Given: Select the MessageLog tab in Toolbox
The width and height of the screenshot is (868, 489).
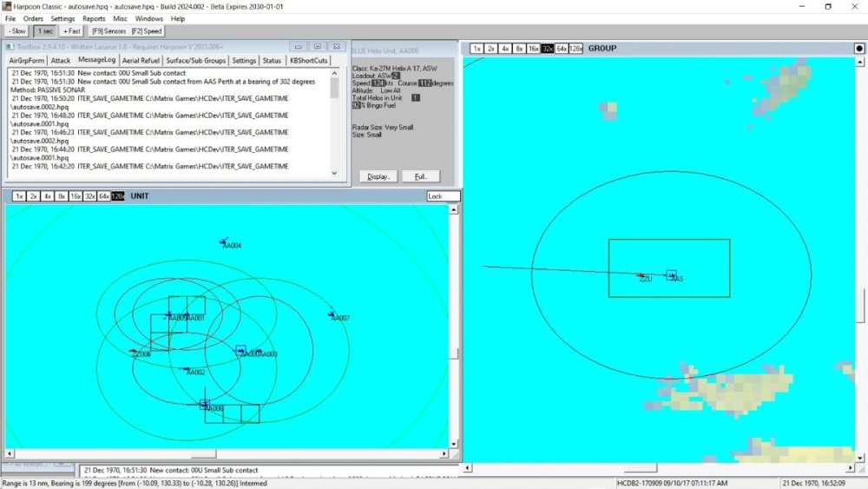Looking at the screenshot, I should pos(97,60).
